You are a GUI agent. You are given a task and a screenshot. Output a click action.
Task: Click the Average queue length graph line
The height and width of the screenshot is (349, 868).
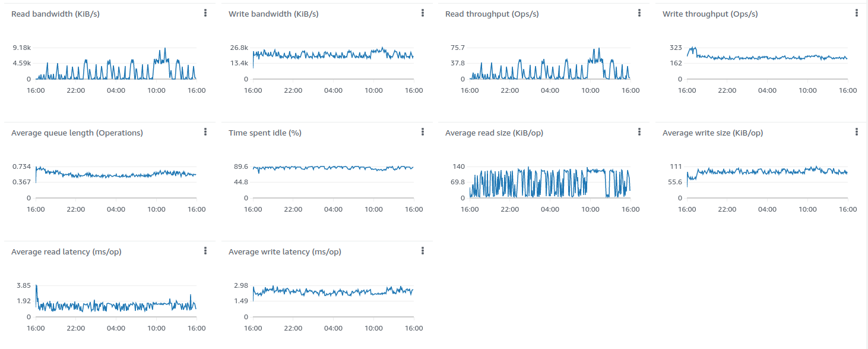coord(116,175)
